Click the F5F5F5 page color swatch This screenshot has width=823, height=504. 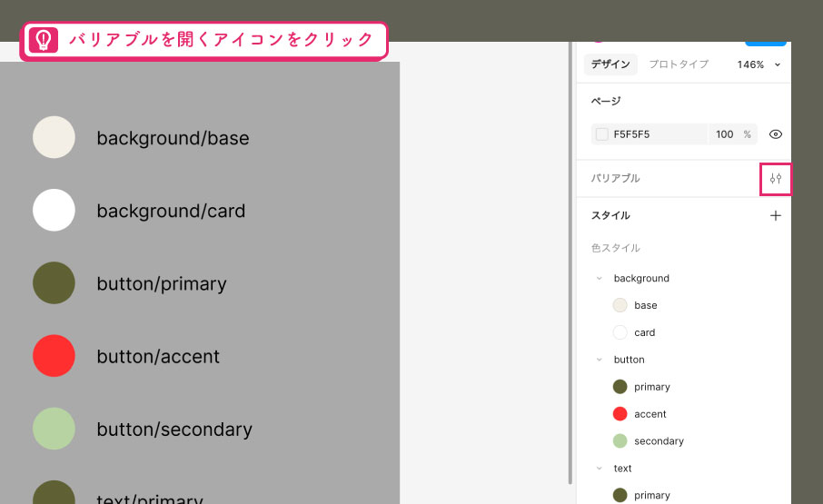pos(602,134)
